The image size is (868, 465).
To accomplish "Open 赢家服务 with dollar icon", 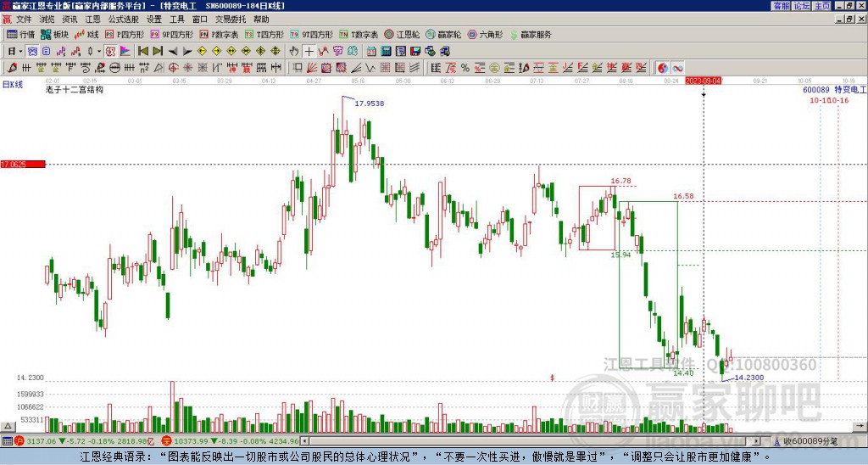I will tap(530, 34).
